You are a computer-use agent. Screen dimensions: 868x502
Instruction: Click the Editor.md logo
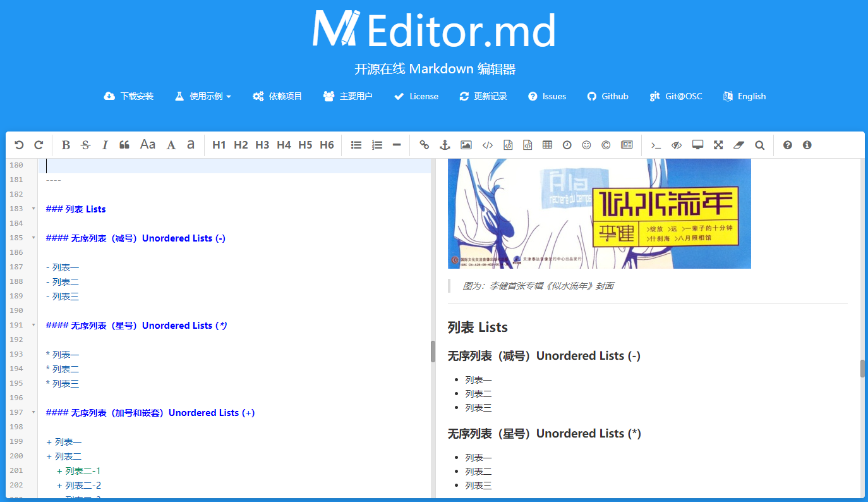coord(434,29)
